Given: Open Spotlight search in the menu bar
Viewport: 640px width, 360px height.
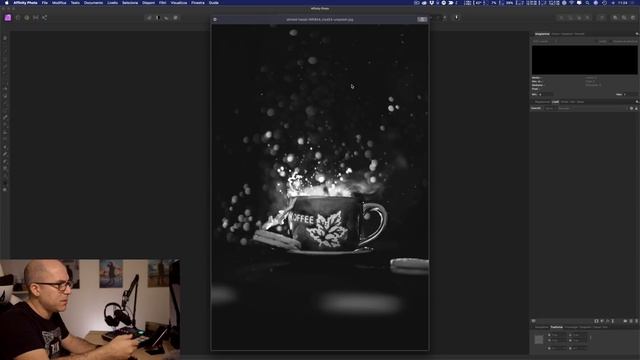Looking at the screenshot, I should 587,2.
